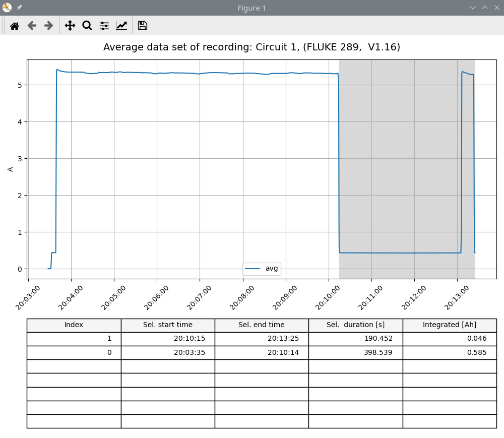Click the 'Integrated [Ah]' column header
Viewport: 504px width, 438px height.
(449, 325)
